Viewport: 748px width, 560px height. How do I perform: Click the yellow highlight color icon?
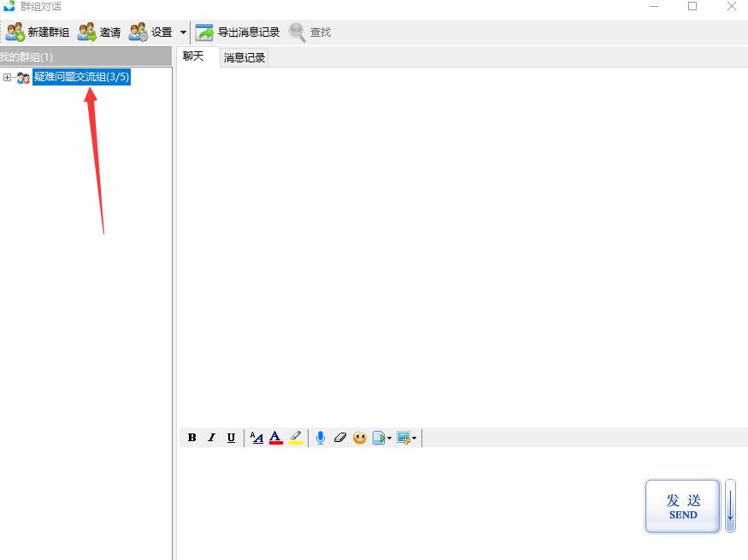coord(296,438)
